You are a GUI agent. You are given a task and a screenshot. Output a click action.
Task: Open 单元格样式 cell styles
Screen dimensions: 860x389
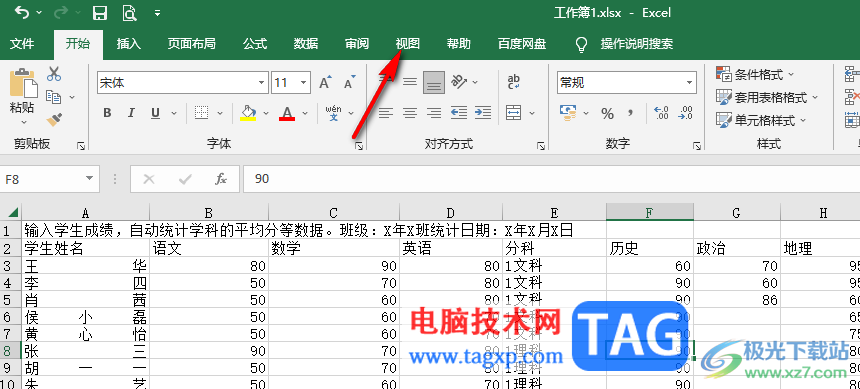761,120
